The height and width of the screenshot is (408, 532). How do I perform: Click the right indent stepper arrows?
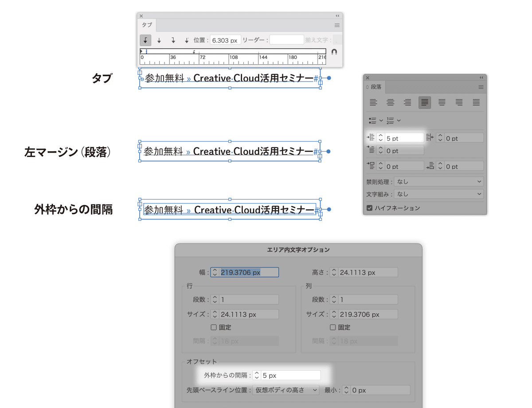click(440, 138)
